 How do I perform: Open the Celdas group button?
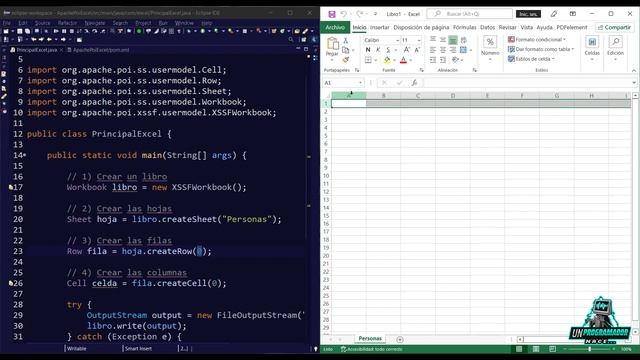592,48
